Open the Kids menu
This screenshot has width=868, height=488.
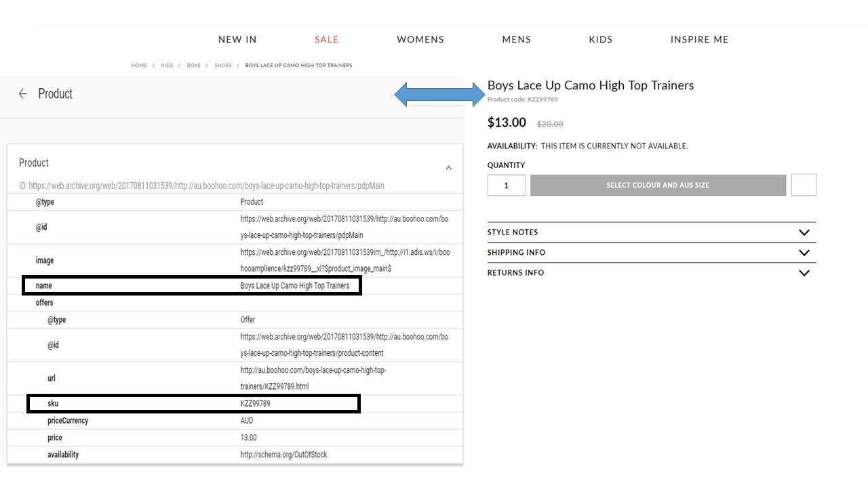pyautogui.click(x=600, y=39)
